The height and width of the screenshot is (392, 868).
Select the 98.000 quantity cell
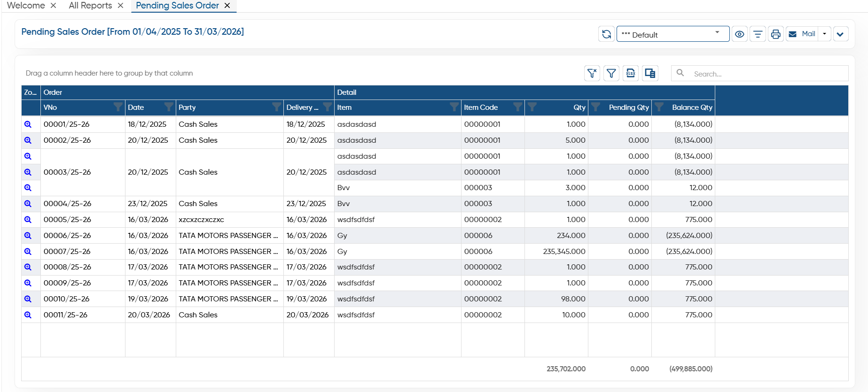click(x=556, y=299)
